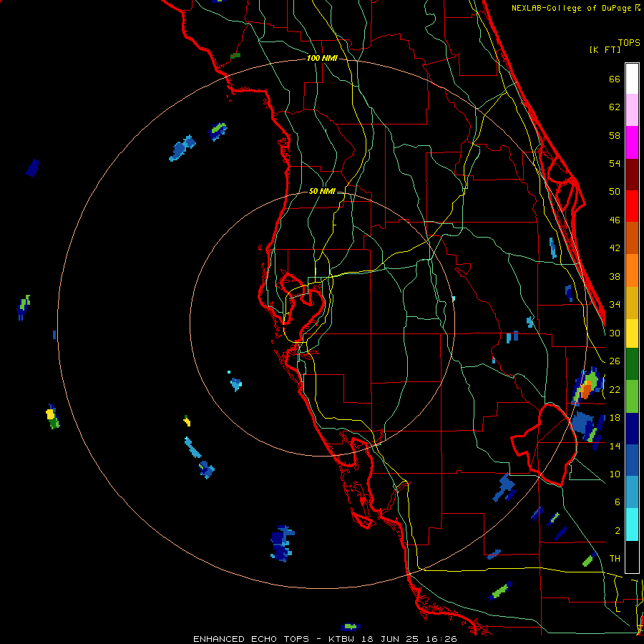
Task: Click the 30 value in legend
Action: [615, 333]
